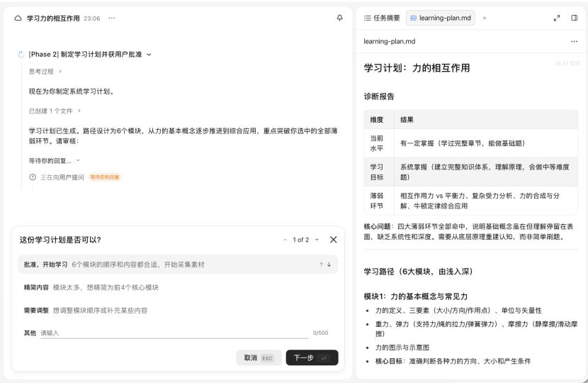Expand the document panel to full screen
The width and height of the screenshot is (588, 383).
557,18
